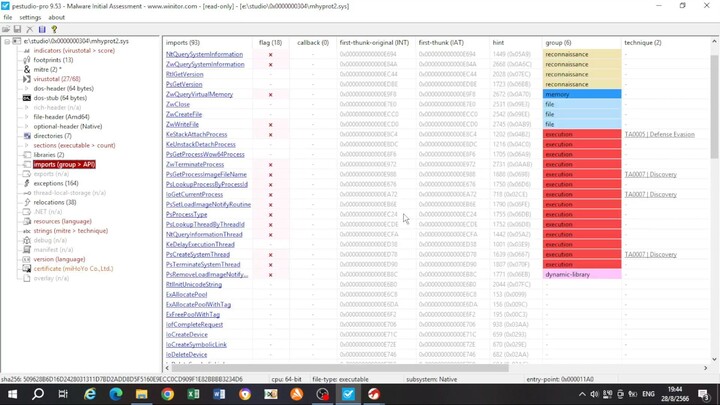Click the pink dynamic-library group cell

(x=582, y=274)
